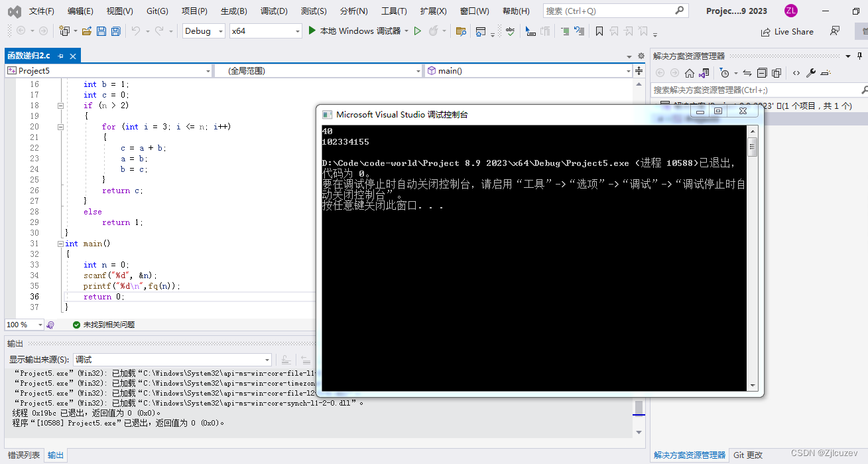Click Live Share button
The height and width of the screenshot is (464, 868).
point(786,31)
